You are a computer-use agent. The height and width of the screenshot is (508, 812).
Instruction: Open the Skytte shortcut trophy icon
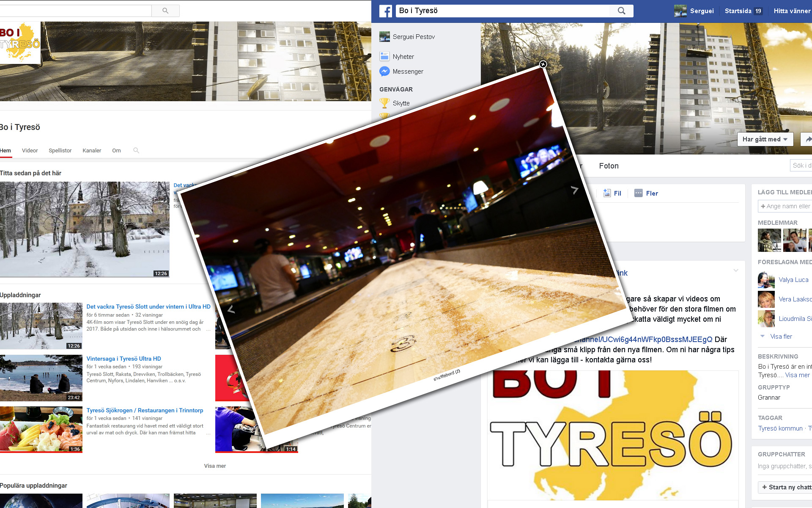point(384,103)
